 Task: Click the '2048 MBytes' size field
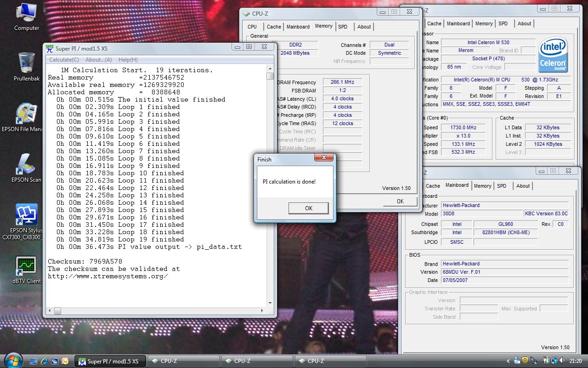click(295, 53)
